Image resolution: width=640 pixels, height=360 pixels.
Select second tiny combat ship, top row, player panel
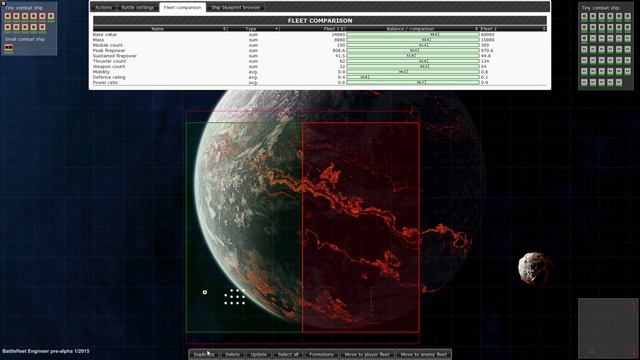[x=16, y=16]
